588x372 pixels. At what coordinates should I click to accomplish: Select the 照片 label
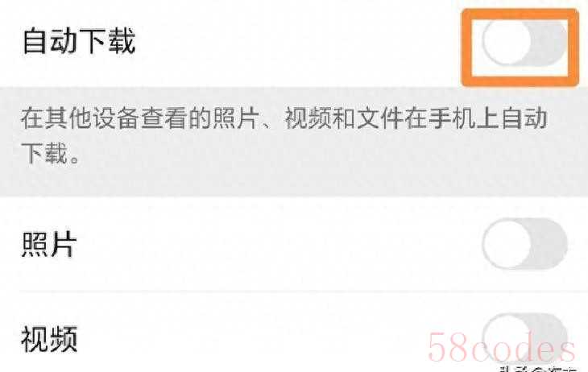pos(49,244)
